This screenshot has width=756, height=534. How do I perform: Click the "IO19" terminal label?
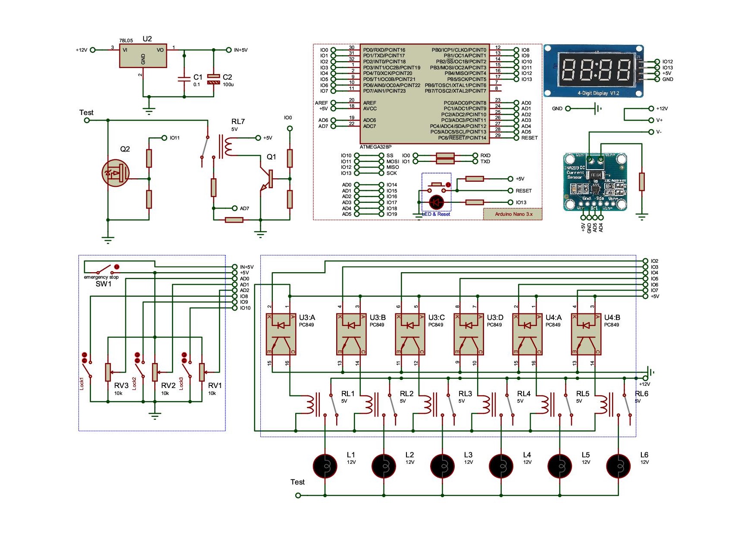point(392,214)
